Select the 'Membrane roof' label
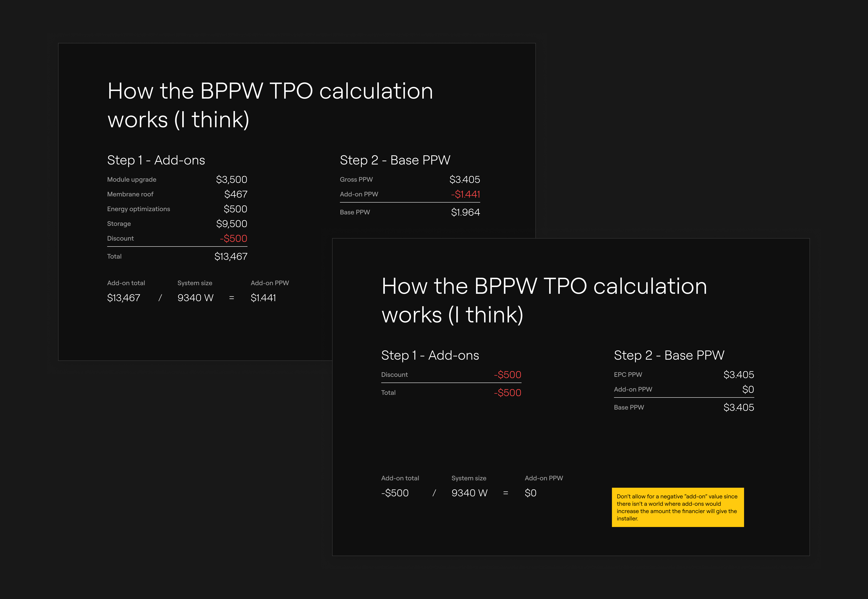The height and width of the screenshot is (599, 868). click(130, 194)
